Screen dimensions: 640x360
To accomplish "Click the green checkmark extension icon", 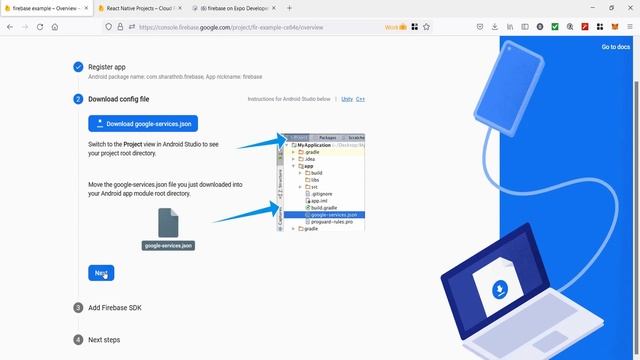I will point(555,27).
